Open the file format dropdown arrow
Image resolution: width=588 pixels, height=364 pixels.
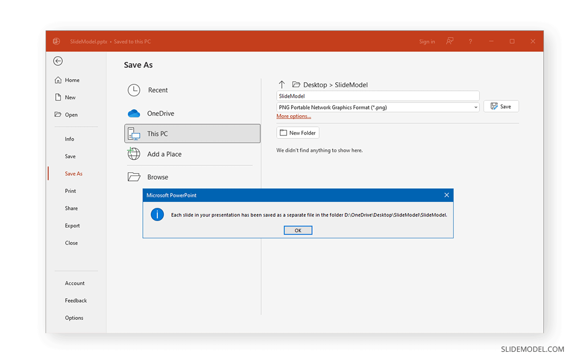(476, 107)
